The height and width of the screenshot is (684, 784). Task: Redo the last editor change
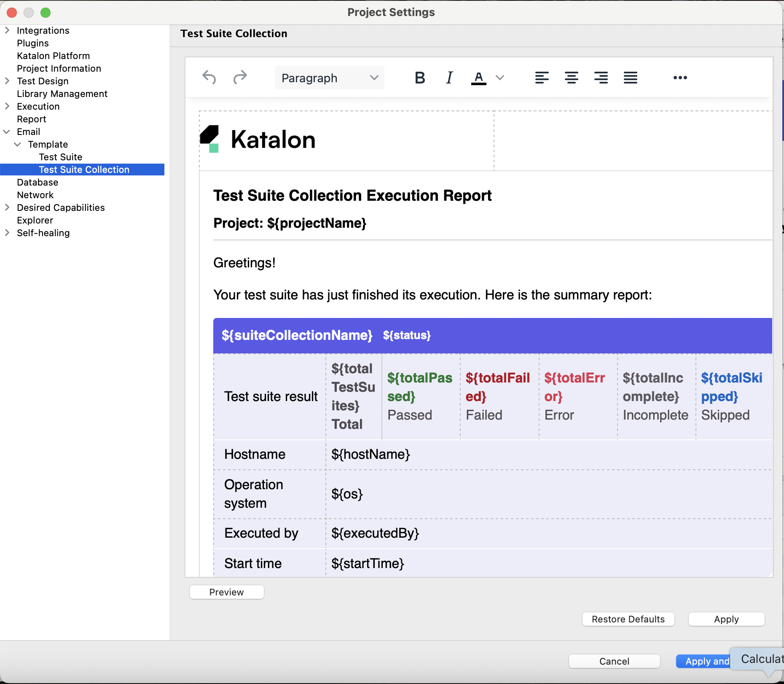pos(240,78)
